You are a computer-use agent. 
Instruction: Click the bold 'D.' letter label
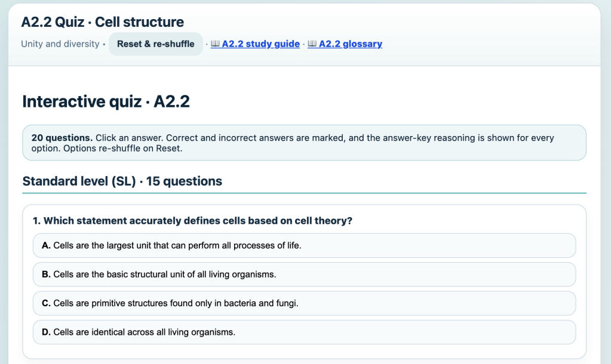46,332
